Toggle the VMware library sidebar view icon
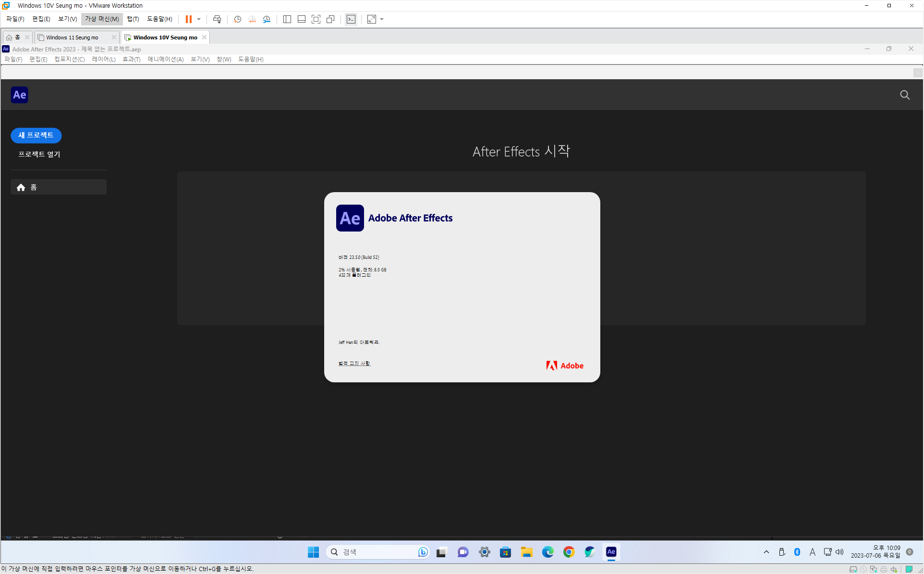 tap(287, 19)
